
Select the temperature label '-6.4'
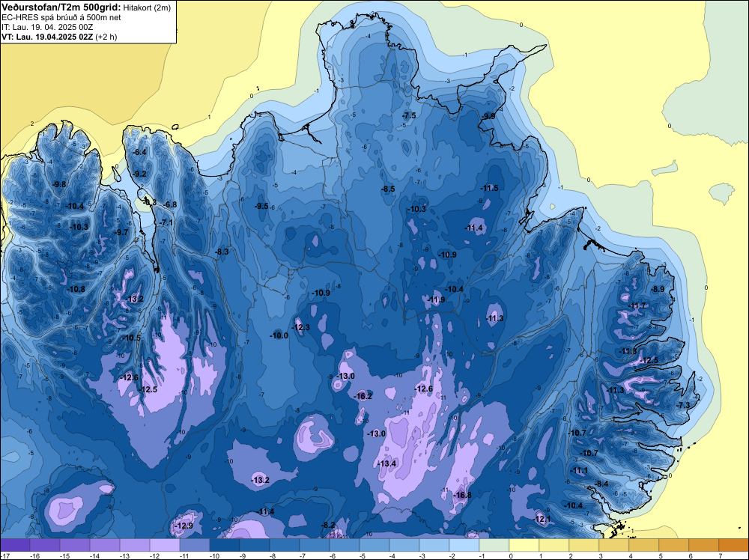(139, 152)
